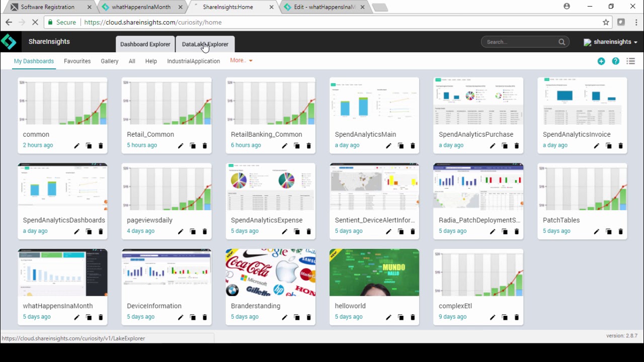Viewport: 644px width, 362px height.
Task: Delete the pageviewsdaily dashboard
Action: [205, 232]
